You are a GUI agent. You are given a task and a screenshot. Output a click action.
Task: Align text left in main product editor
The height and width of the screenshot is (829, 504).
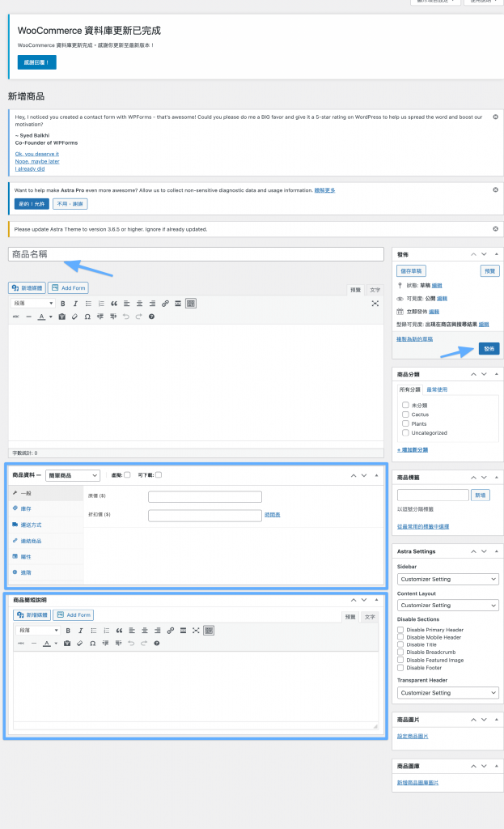click(x=127, y=304)
